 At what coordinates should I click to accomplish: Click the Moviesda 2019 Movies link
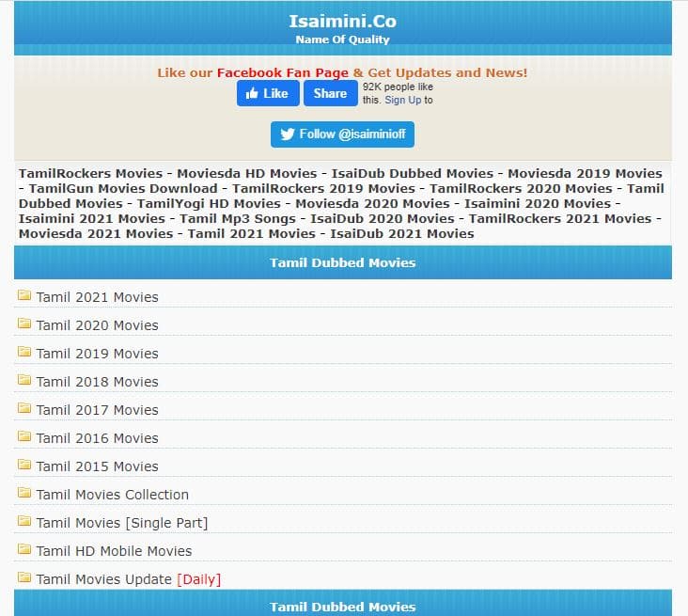585,173
